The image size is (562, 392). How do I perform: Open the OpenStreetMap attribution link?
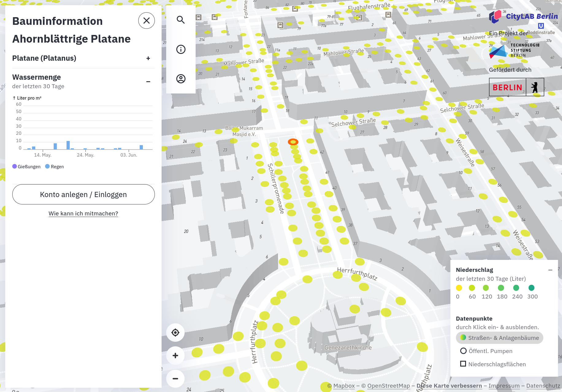click(388, 386)
